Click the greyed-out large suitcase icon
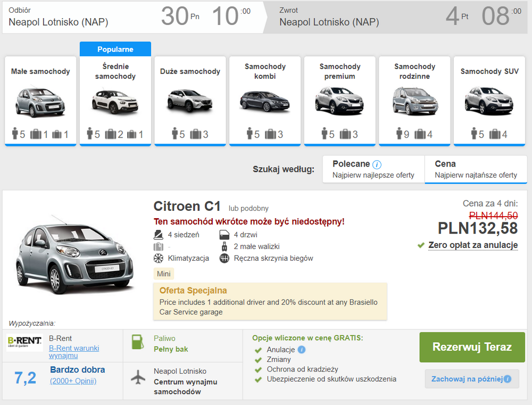 click(x=159, y=246)
